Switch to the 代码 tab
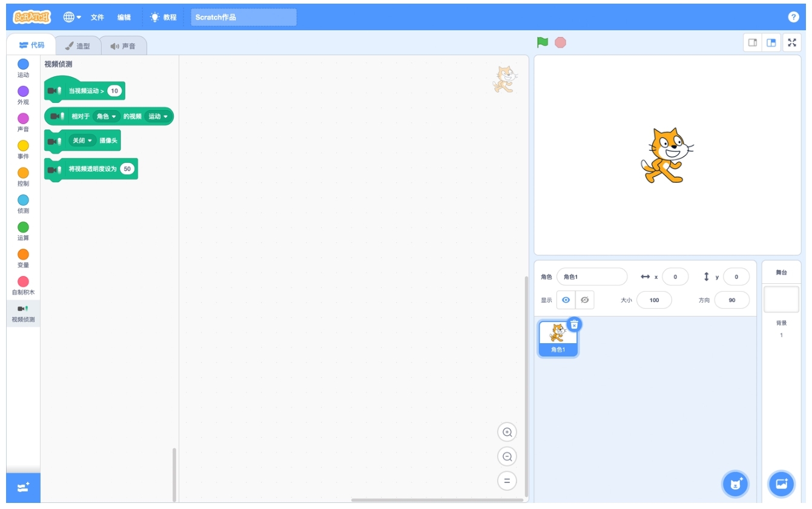The width and height of the screenshot is (812, 509). pos(31,45)
